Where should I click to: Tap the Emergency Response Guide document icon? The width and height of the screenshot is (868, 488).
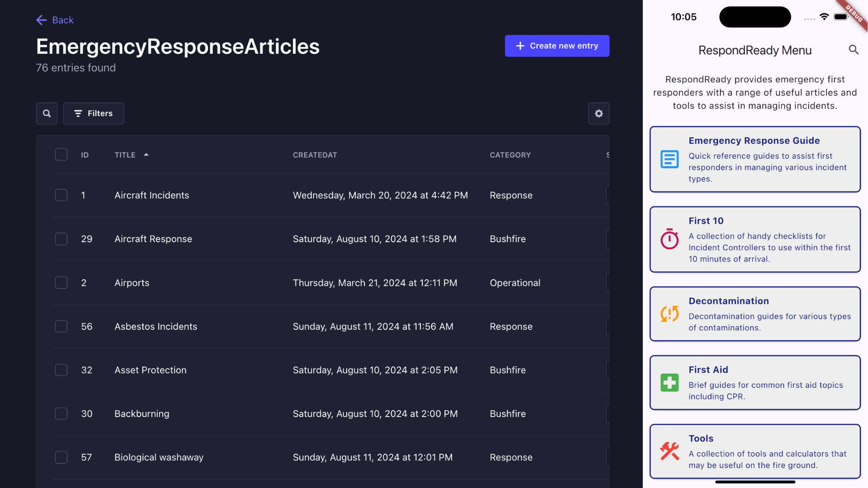pos(669,160)
